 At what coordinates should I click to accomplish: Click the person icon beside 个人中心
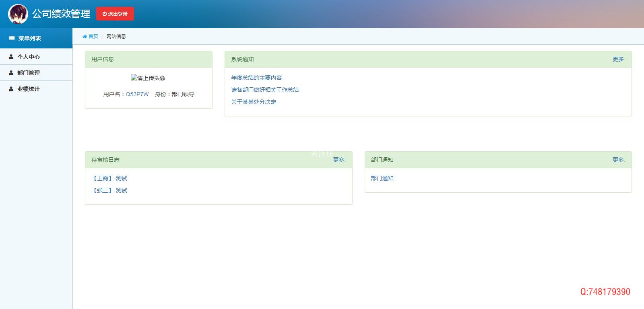(x=11, y=57)
